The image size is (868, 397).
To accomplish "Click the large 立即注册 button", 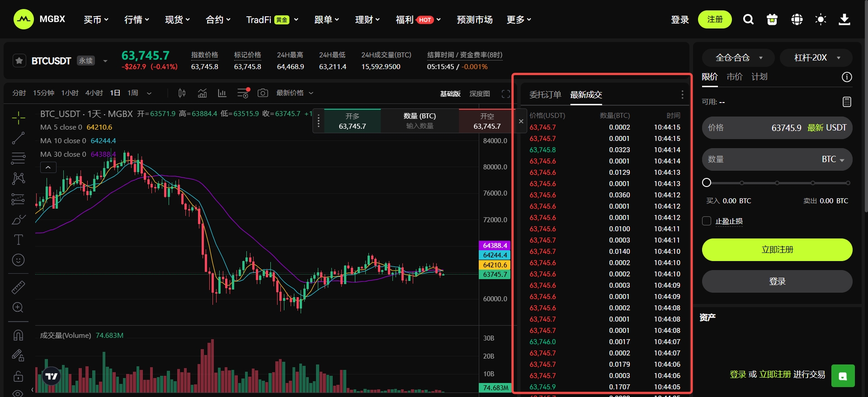I will click(x=777, y=250).
